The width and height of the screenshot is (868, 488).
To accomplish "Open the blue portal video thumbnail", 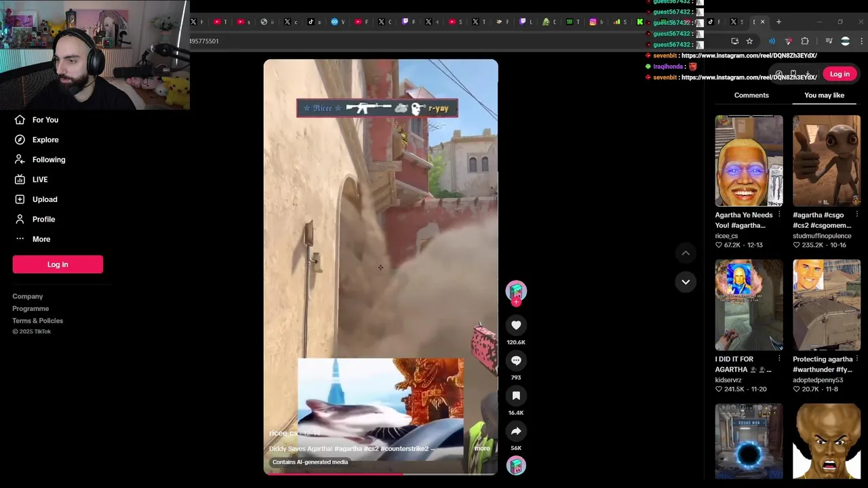I will tap(749, 442).
